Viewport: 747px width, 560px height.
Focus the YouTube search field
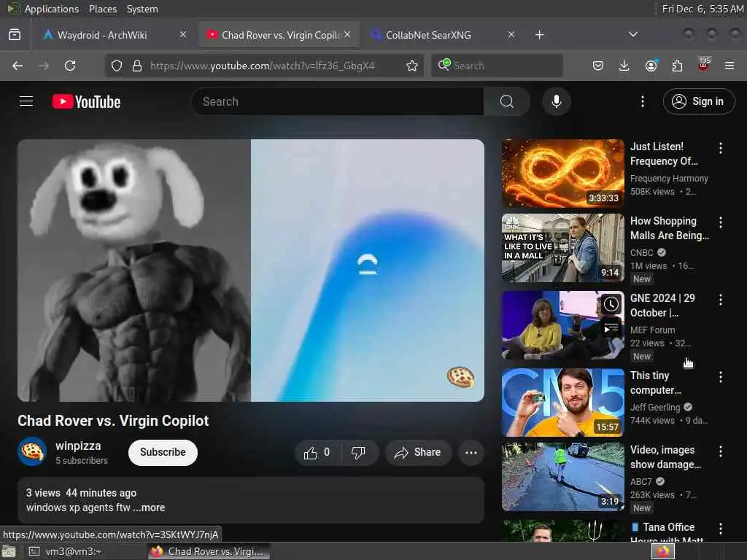[x=337, y=101]
